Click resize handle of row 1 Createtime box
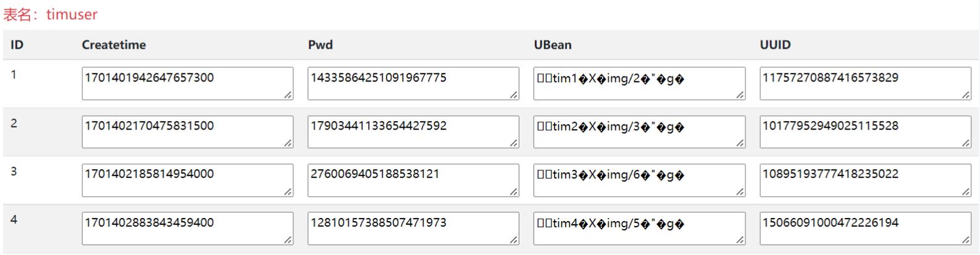980x255 pixels. [x=288, y=95]
